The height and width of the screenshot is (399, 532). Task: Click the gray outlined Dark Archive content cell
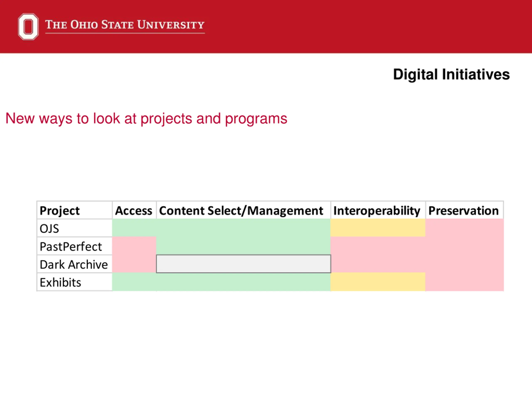[x=243, y=264]
